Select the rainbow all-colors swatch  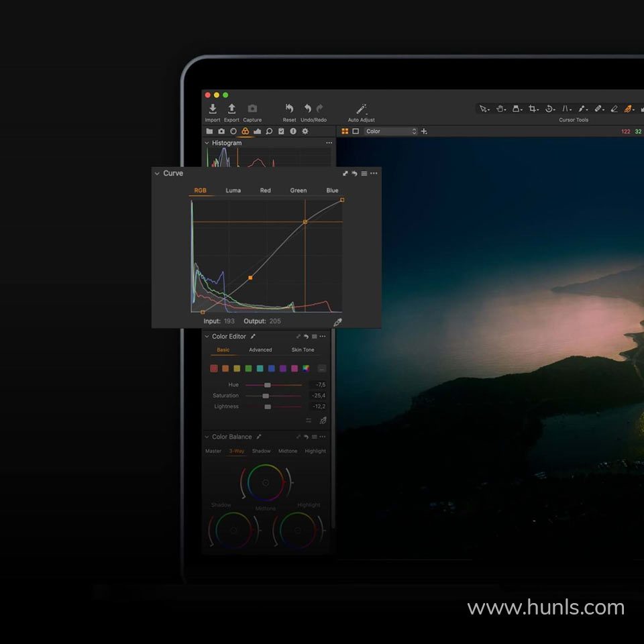(x=306, y=368)
